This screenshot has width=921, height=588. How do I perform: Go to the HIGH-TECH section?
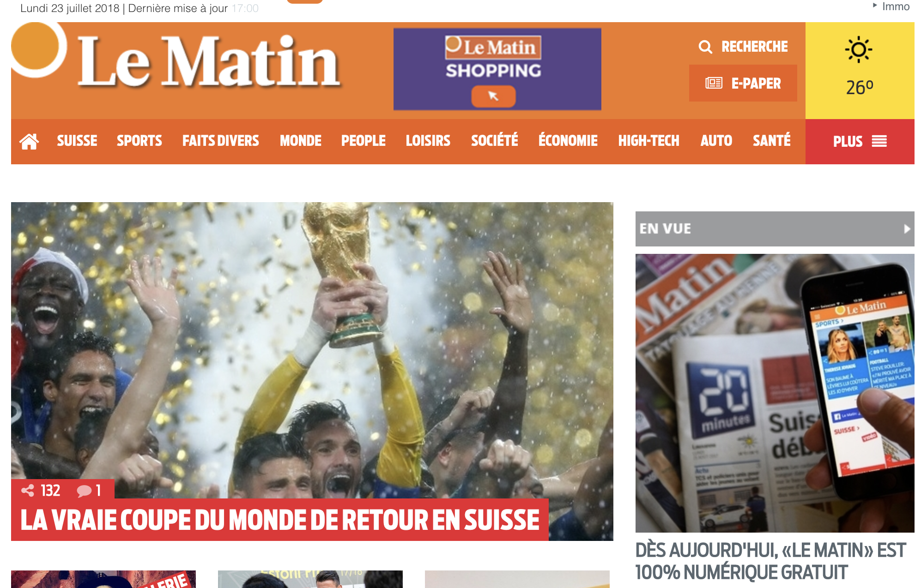(649, 141)
